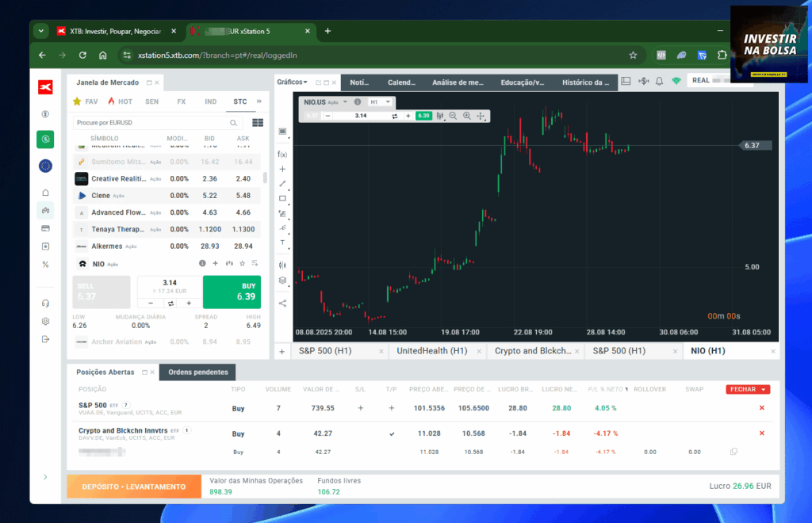Sort positions by P/L % NETO column
The image size is (812, 523).
pos(607,389)
